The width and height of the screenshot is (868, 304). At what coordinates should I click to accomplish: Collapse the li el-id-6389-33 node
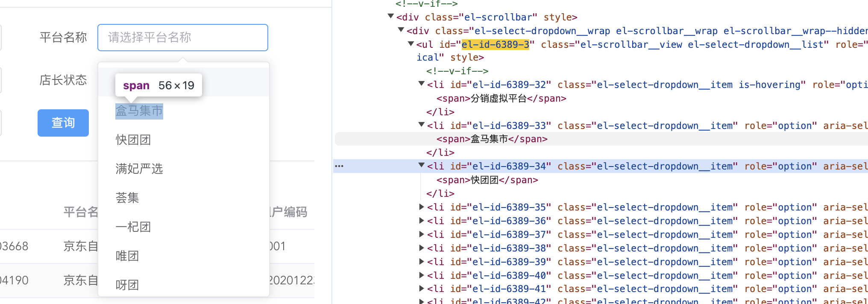(421, 125)
